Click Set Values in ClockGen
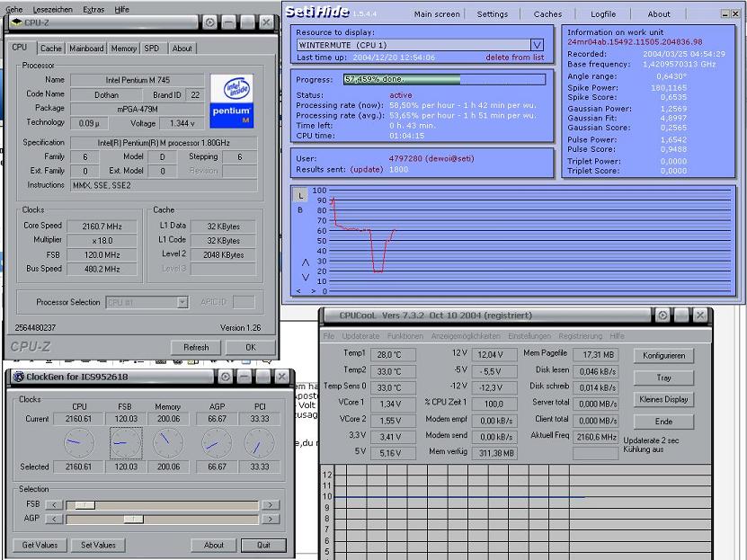This screenshot has height=560, width=747. point(98,546)
